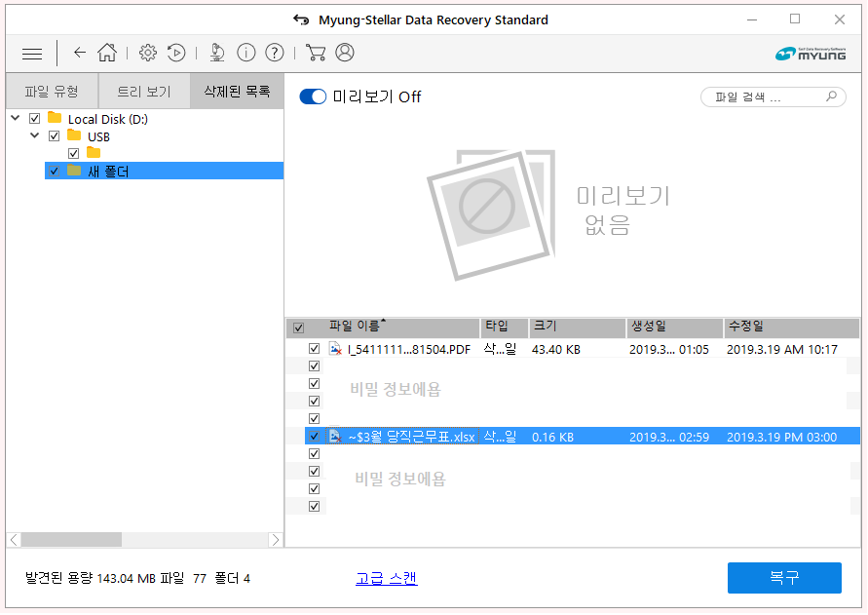Sort by 타입 column header
The width and height of the screenshot is (868, 615).
(x=504, y=328)
